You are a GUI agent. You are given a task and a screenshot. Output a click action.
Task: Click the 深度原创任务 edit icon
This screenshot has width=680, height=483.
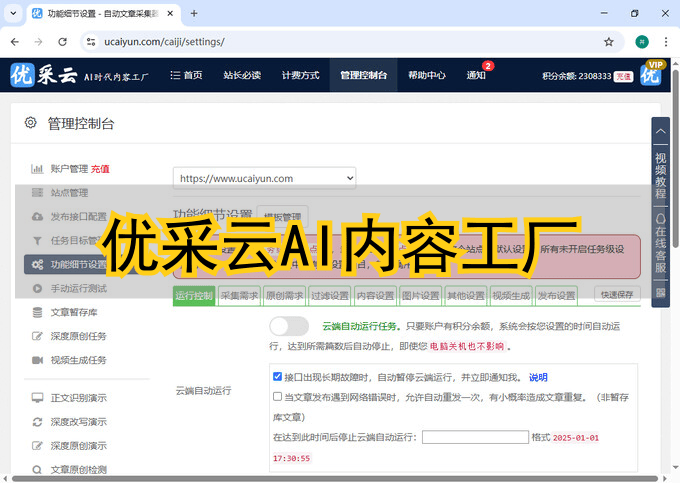[x=37, y=336]
